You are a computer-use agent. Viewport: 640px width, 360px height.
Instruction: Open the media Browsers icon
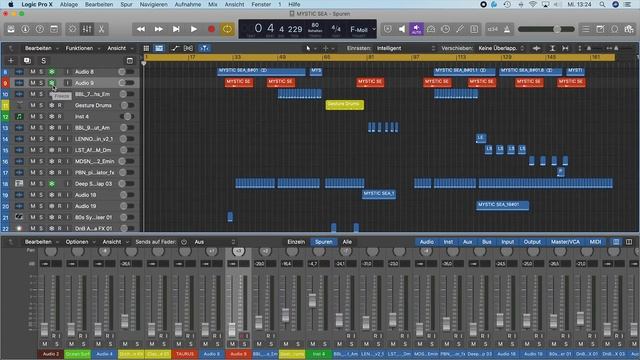(x=629, y=29)
